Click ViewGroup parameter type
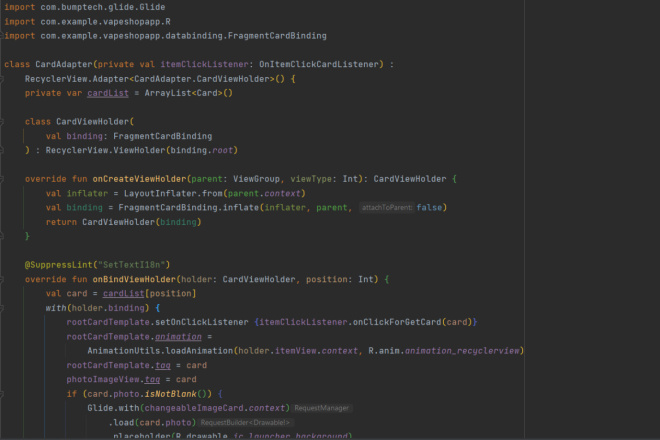This screenshot has height=440, width=660. click(x=256, y=179)
